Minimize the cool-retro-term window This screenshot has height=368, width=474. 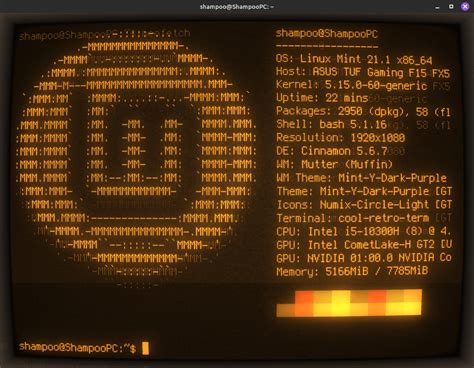pos(437,7)
